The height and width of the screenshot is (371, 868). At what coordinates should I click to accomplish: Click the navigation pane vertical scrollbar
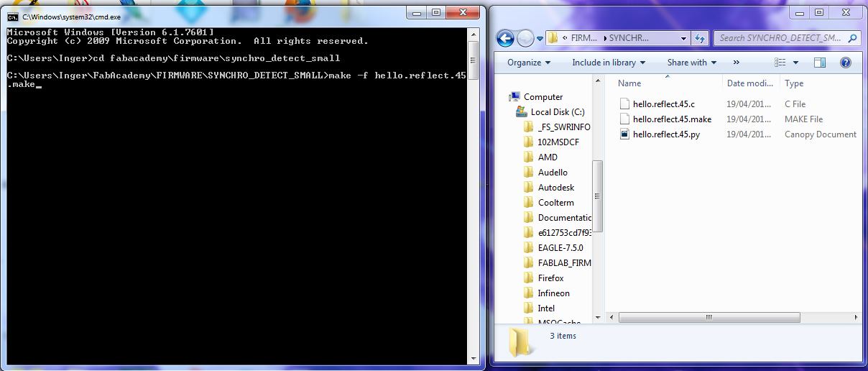pos(597,198)
